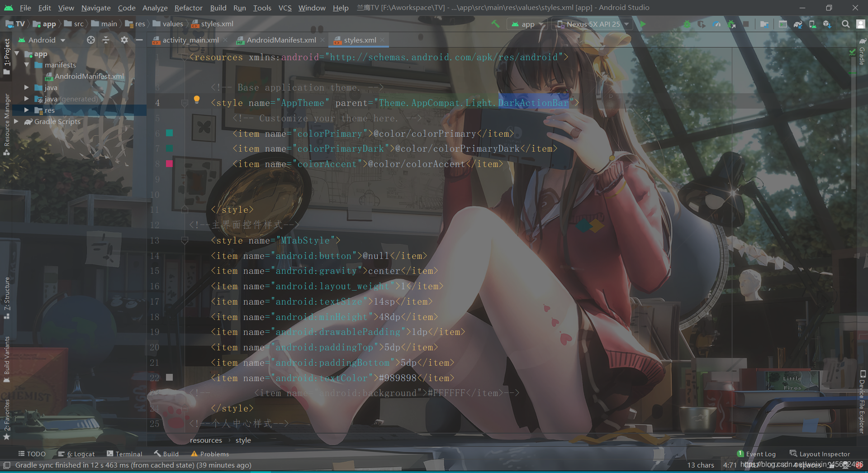Viewport: 868px width, 473px height.
Task: Click the Run Anything toolbar icon
Action: [x=783, y=24]
